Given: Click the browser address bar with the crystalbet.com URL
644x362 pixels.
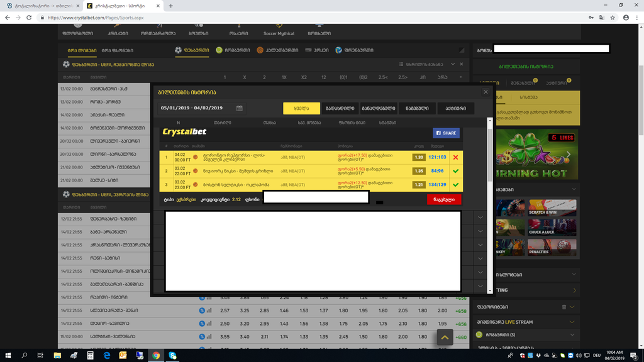Looking at the screenshot, I should [312, 18].
